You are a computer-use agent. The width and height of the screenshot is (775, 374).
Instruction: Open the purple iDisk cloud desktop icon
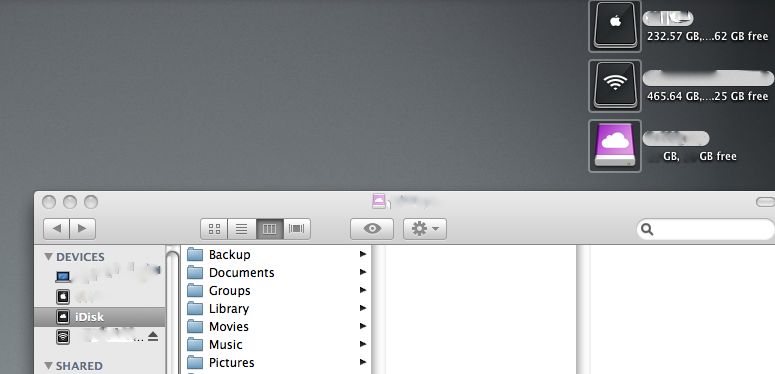tap(615, 146)
